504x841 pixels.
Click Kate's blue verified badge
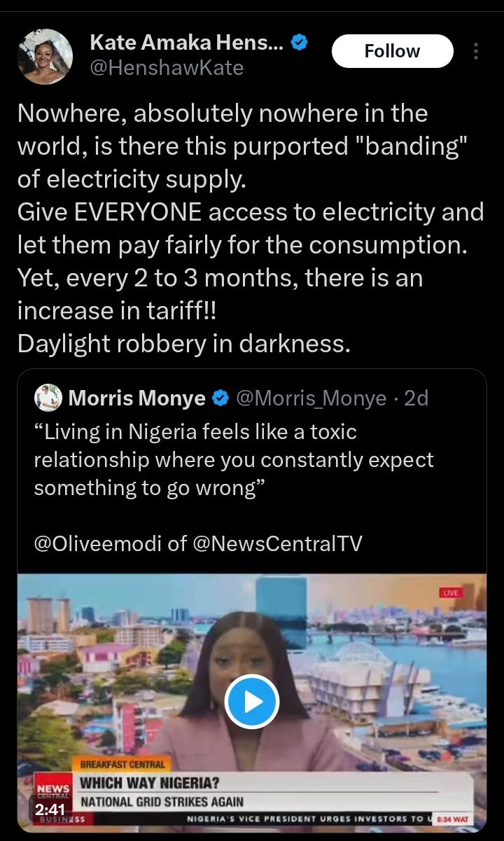point(300,43)
